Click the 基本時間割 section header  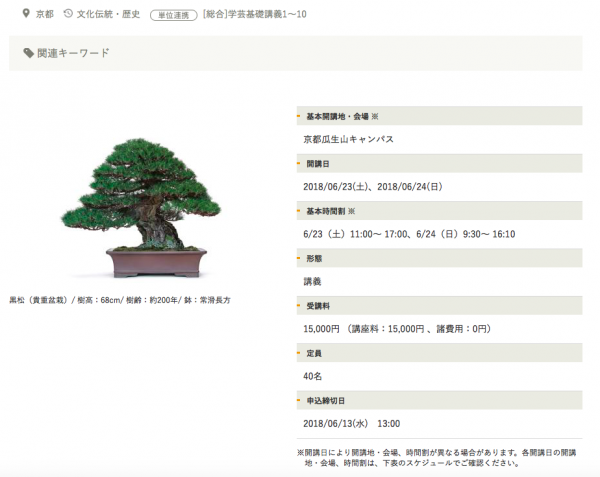[331, 211]
